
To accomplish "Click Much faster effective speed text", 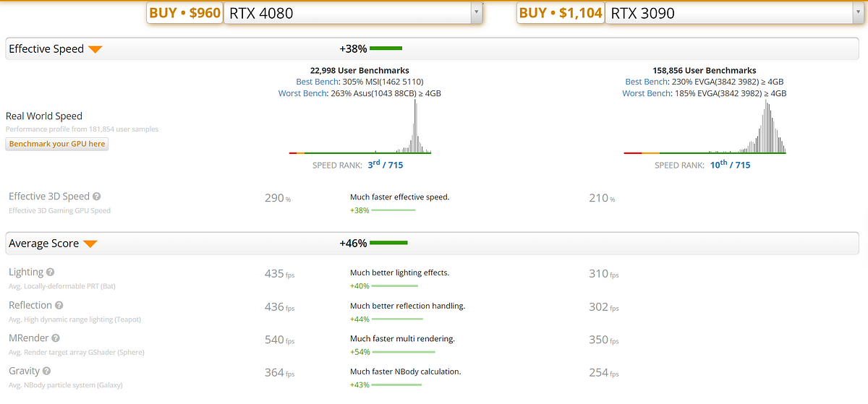I will (x=399, y=197).
